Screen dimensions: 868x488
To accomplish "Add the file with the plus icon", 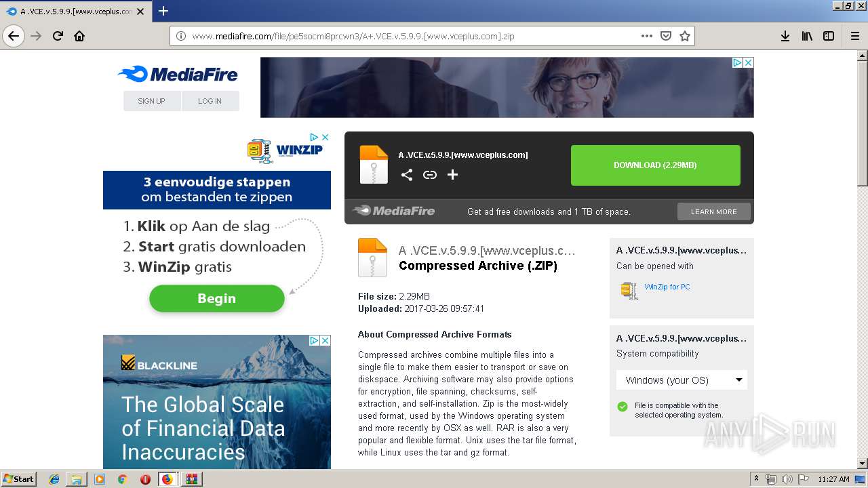I will point(453,175).
